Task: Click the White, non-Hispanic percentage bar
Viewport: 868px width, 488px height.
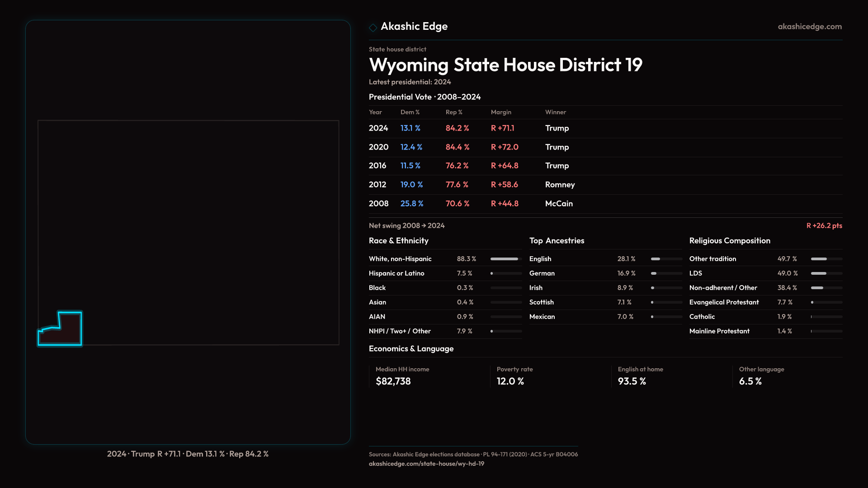Action: 505,259
